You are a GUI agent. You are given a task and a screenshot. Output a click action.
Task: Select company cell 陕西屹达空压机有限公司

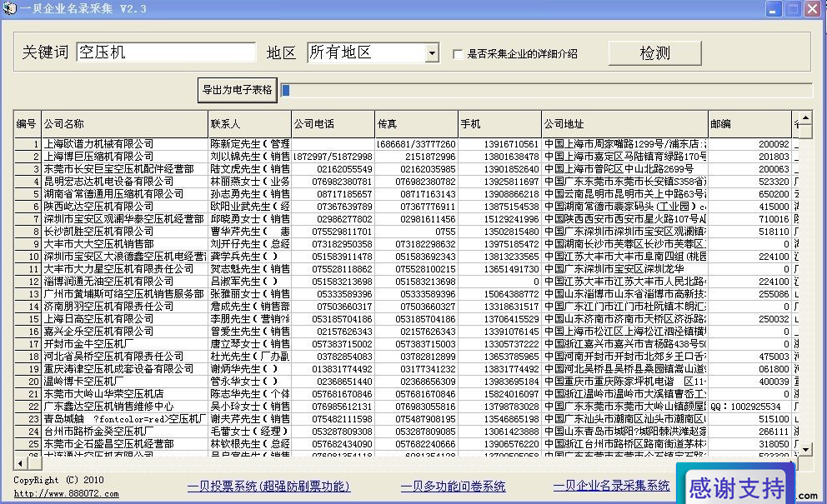click(x=124, y=207)
